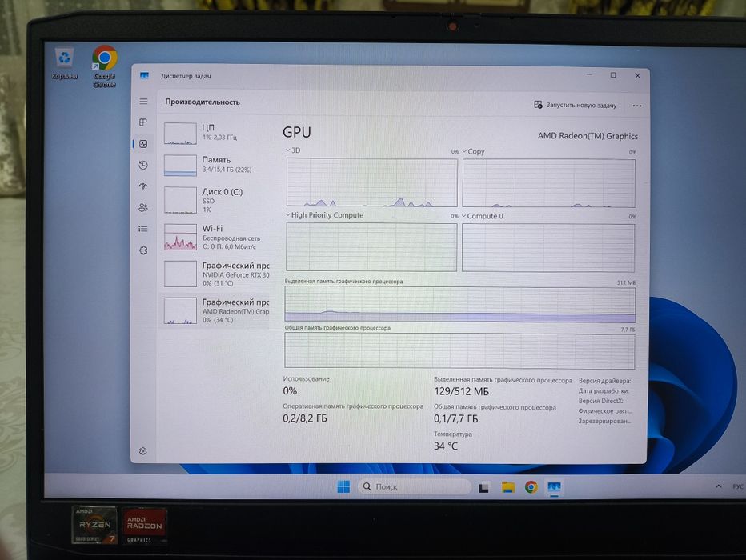Open the Processes page icon in sidebar
746x560 pixels.
click(x=143, y=122)
